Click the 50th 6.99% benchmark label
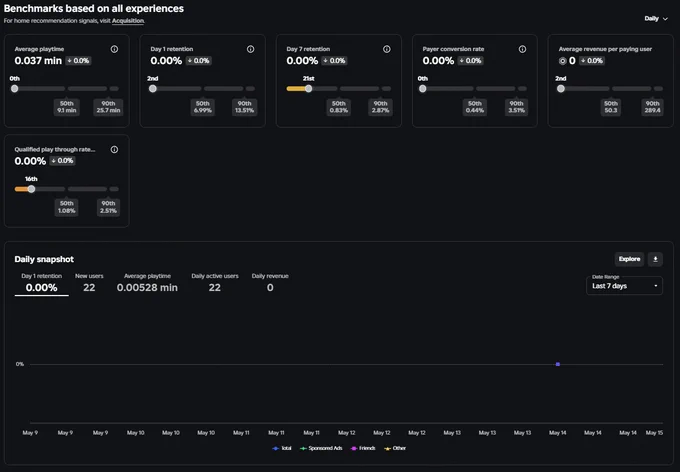Viewport: 680px width, 472px height. tap(203, 107)
